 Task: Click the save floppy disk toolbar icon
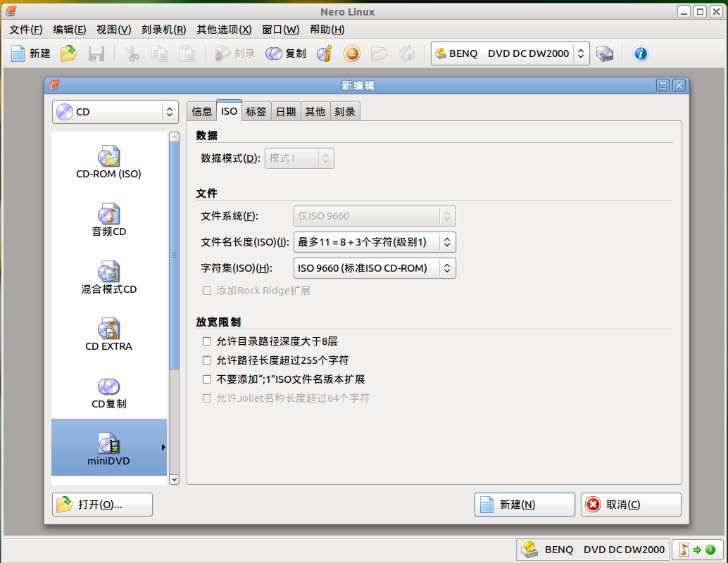(96, 54)
